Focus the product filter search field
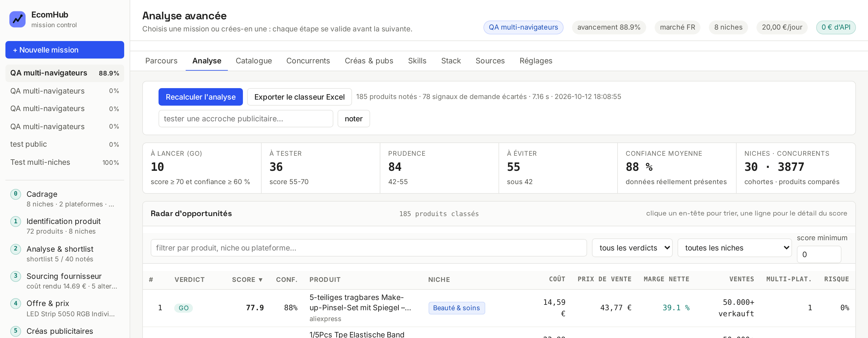Viewport: 868px width, 338px height. (369, 248)
